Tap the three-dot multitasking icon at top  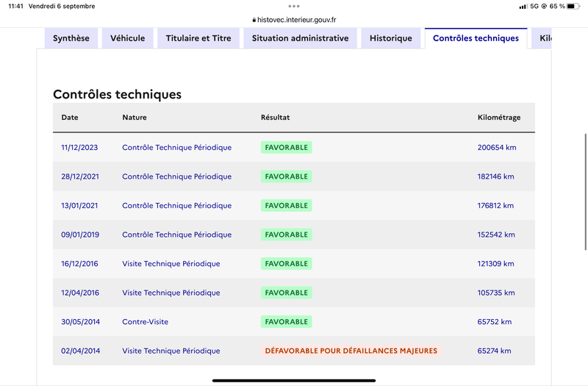pyautogui.click(x=294, y=6)
